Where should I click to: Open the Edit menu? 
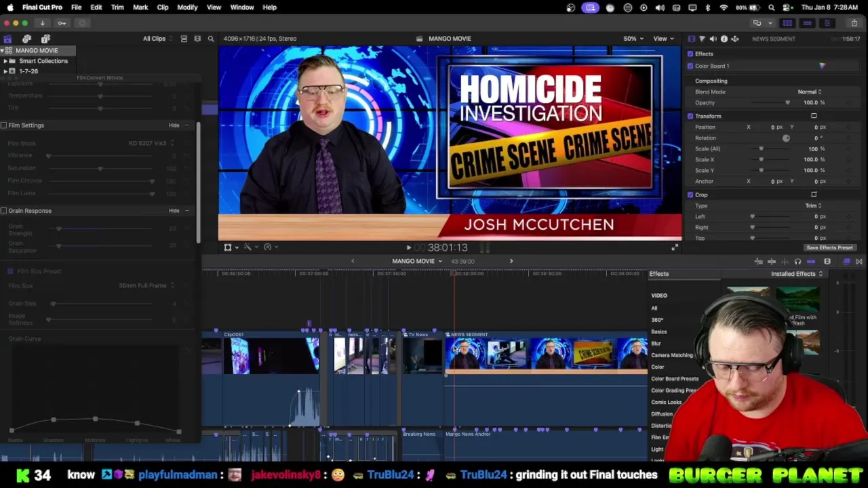(x=96, y=7)
